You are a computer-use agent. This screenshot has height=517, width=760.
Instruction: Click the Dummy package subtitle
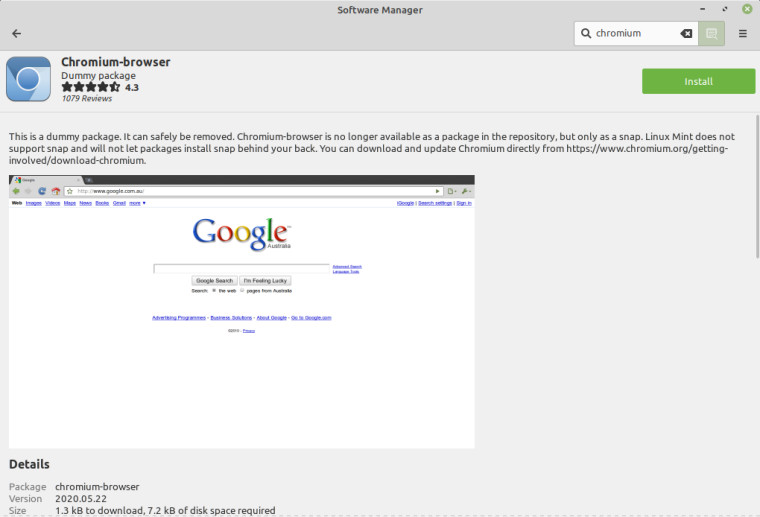(x=98, y=76)
